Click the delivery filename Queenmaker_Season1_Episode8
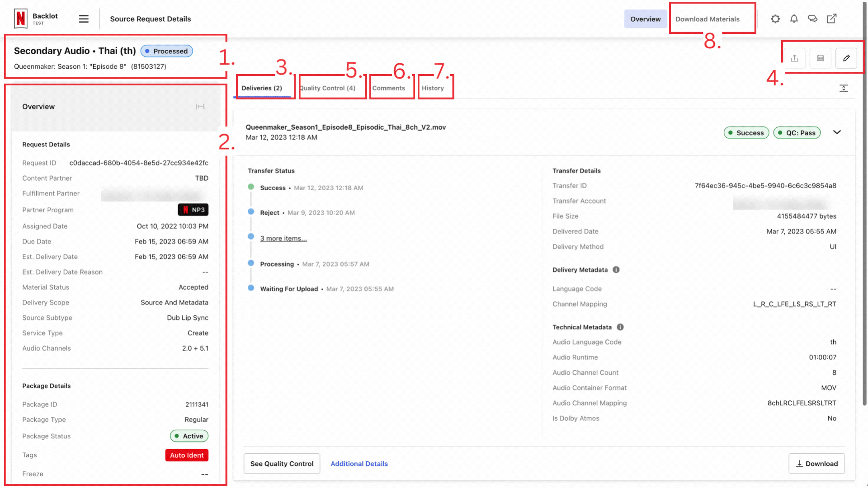 [346, 127]
